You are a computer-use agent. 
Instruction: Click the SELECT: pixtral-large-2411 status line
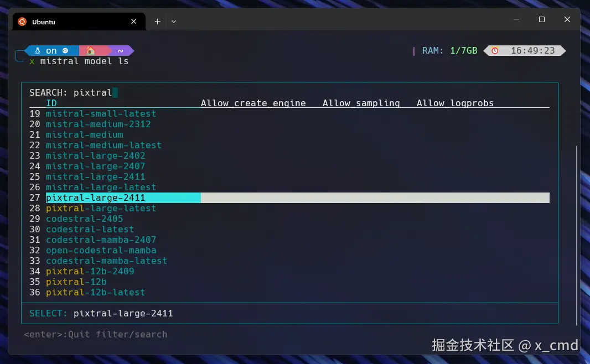click(101, 313)
